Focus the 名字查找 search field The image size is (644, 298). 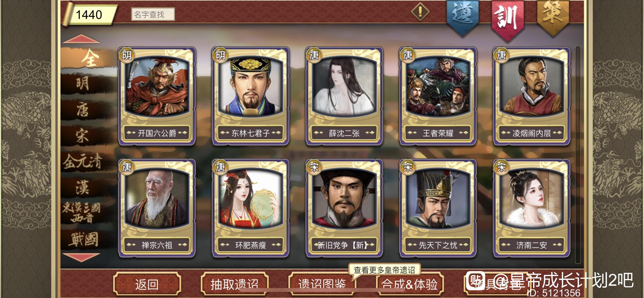153,14
